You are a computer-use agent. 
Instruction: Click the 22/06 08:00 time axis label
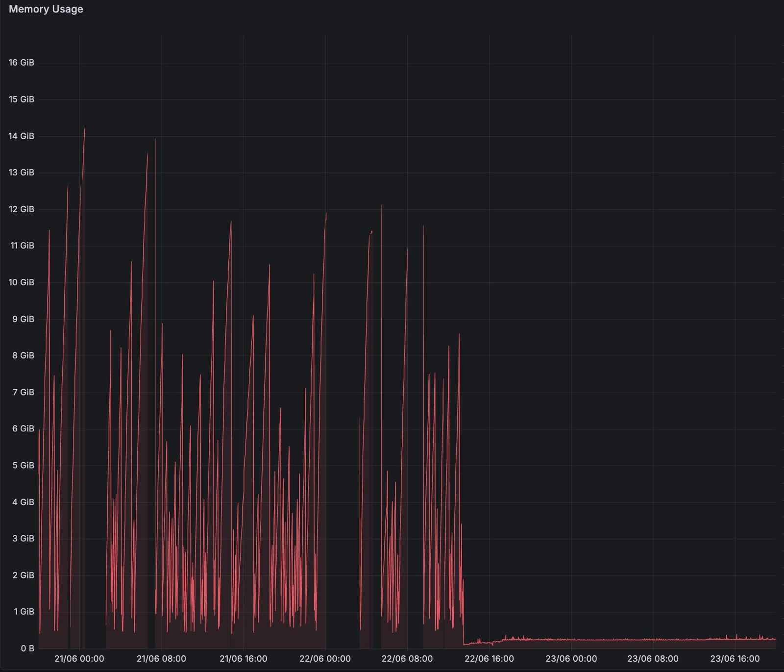(407, 658)
